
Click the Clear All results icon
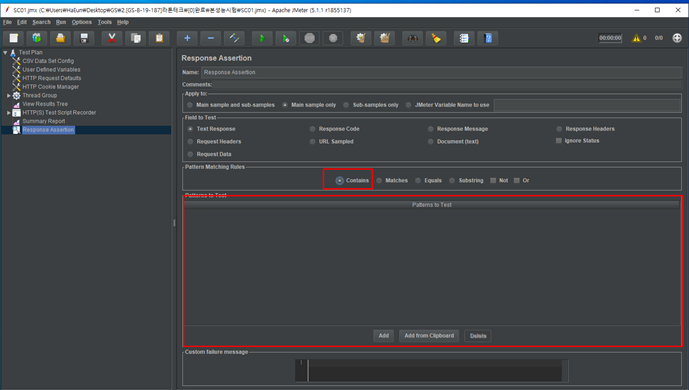[x=384, y=38]
